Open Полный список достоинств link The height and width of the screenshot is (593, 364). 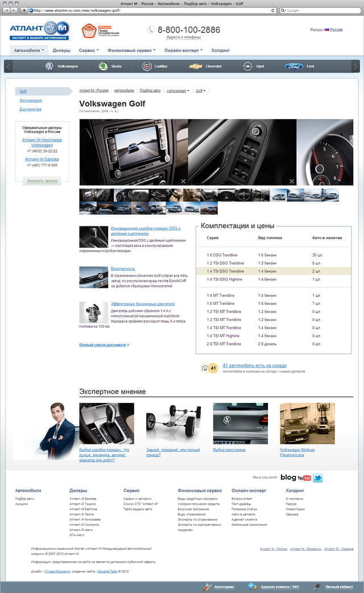click(104, 344)
